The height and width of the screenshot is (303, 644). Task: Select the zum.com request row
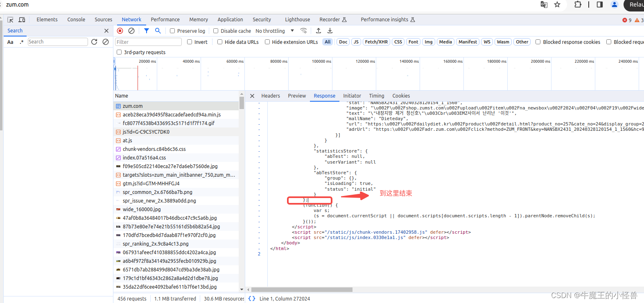tap(176, 106)
